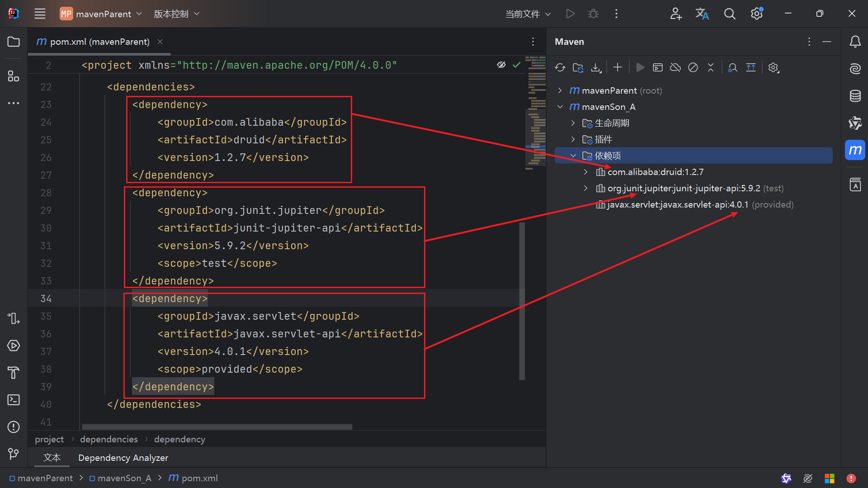Expand com.alibaba:druid:1.2.7 dependency

tap(585, 172)
